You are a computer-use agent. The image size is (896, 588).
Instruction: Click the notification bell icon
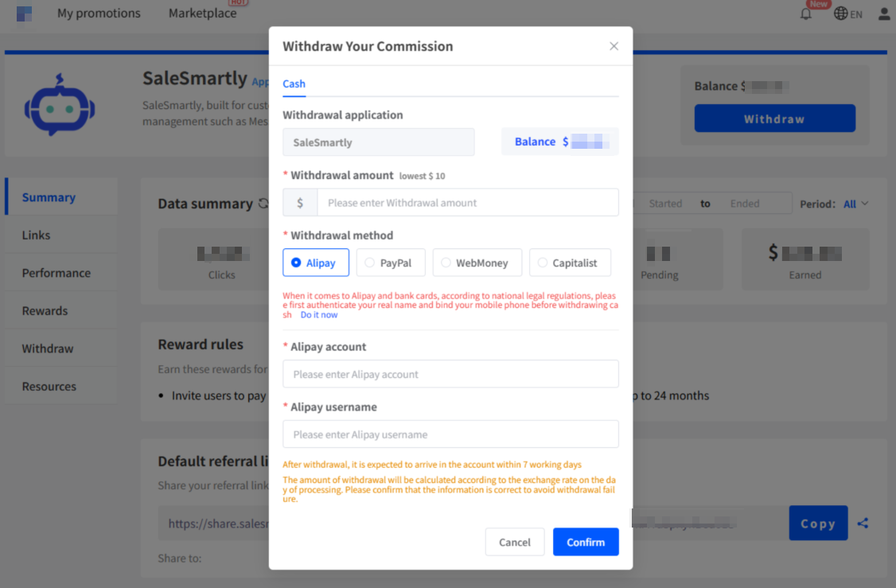[806, 14]
